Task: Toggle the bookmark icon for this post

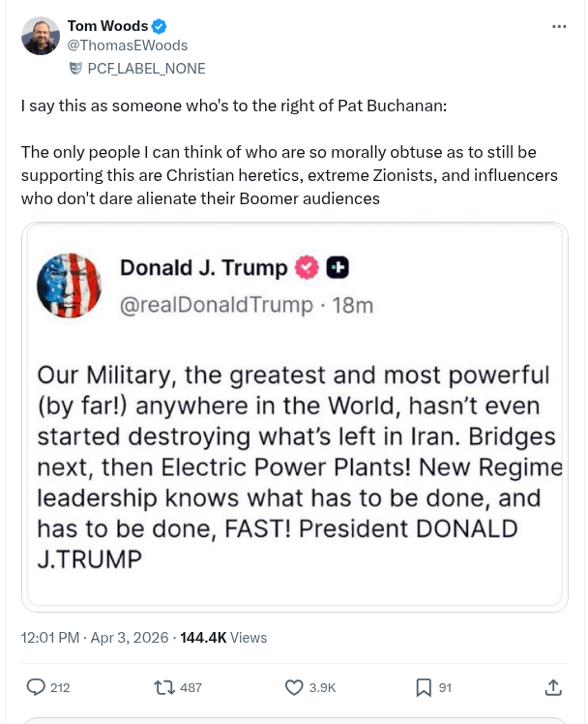Action: 424,687
